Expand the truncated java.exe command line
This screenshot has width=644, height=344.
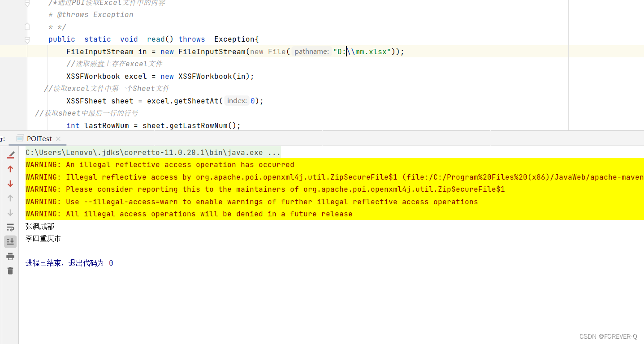pos(274,152)
